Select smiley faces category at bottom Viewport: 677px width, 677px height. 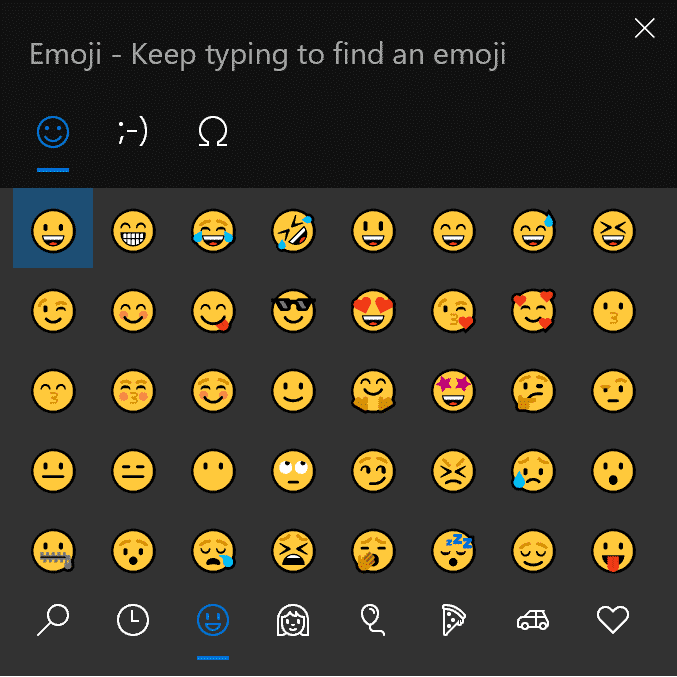coord(213,620)
